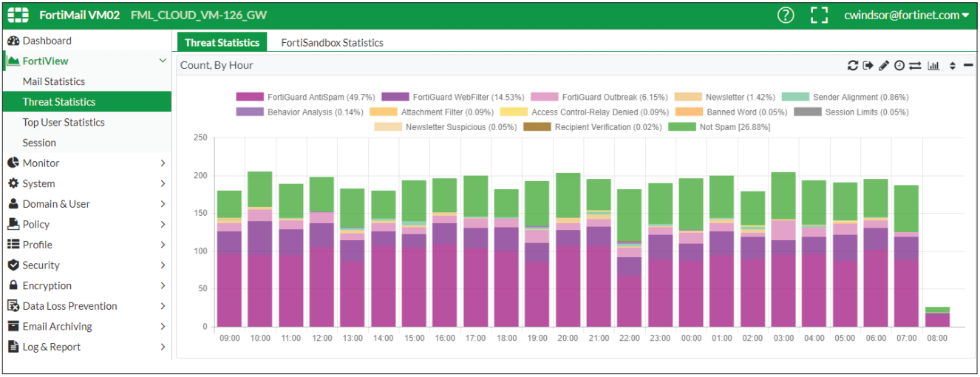Screen dimensions: 980x377
Task: Toggle Not Spam legend series
Action: tap(719, 127)
